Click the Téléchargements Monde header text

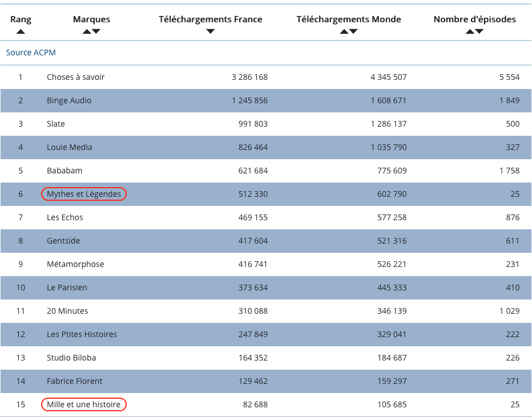coord(349,19)
